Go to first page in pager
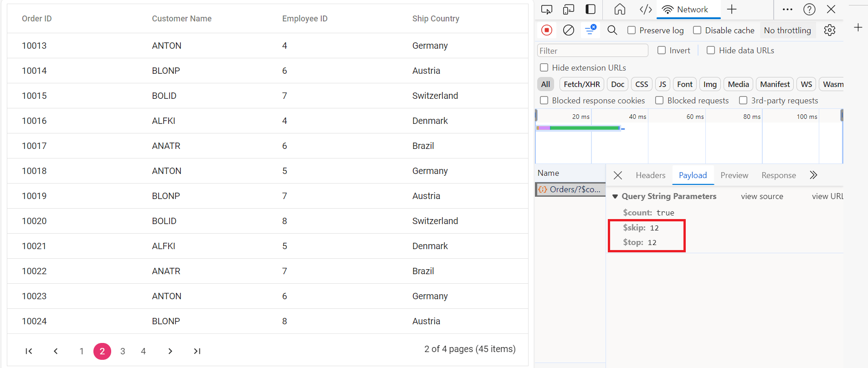The image size is (868, 368). click(x=29, y=351)
